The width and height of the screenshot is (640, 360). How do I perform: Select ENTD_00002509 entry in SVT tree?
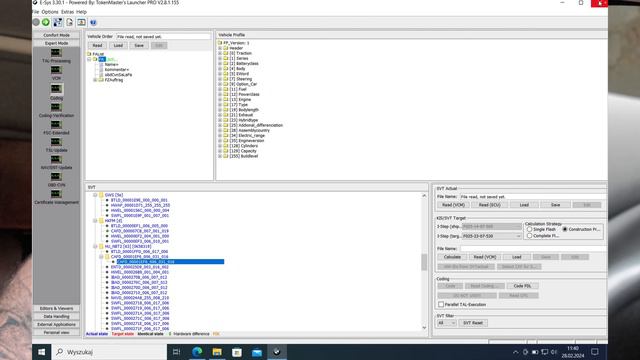pyautogui.click(x=140, y=267)
